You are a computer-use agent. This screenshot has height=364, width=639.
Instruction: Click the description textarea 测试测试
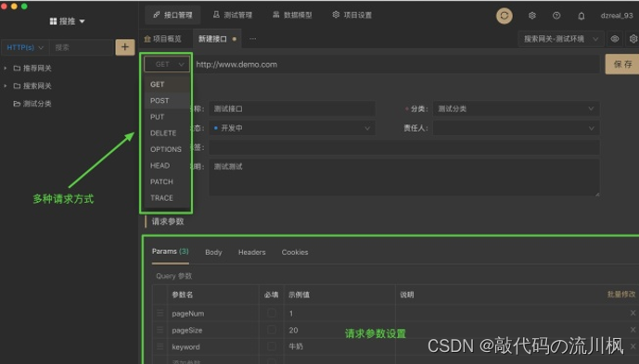[404, 178]
